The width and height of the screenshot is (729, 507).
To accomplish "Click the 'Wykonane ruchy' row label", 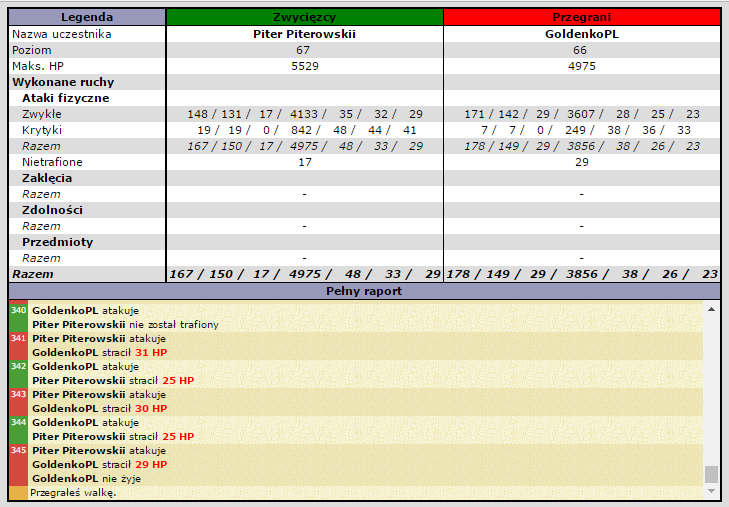I will pyautogui.click(x=63, y=82).
